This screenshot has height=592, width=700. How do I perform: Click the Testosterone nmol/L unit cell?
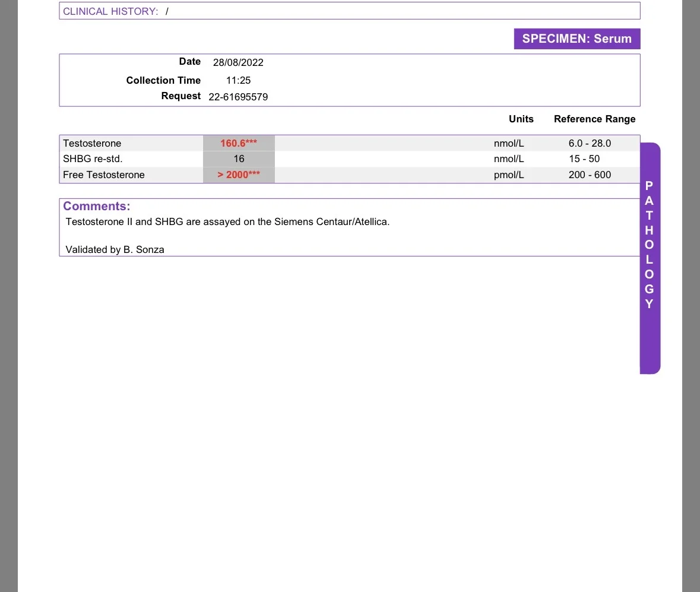(508, 143)
